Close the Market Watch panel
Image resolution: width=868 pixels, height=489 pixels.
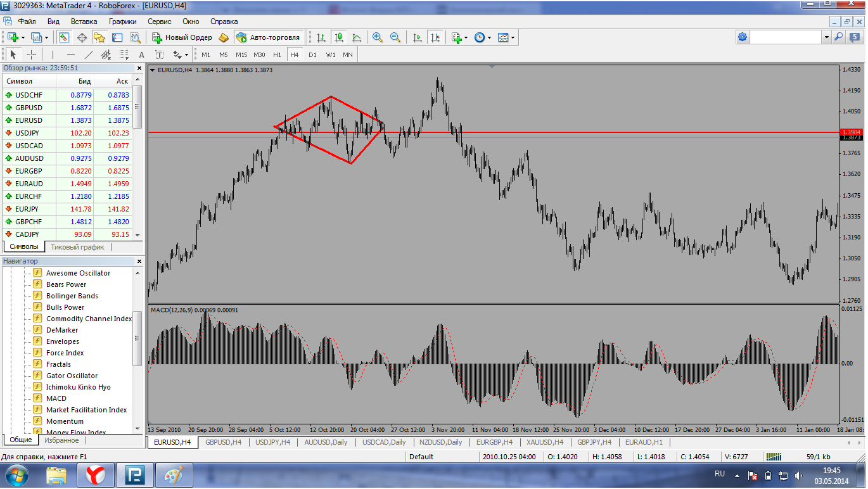click(139, 68)
